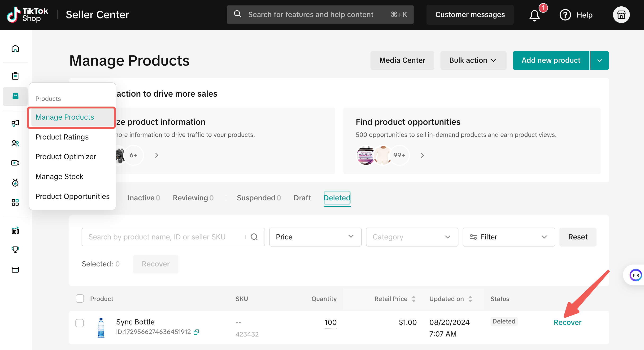Expand the Price dropdown
Viewport: 644px width, 350px height.
click(315, 237)
